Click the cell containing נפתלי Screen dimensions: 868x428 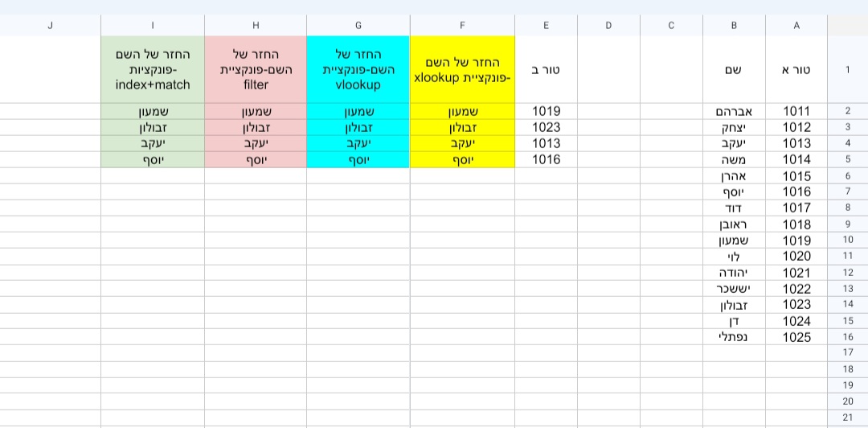[734, 337]
